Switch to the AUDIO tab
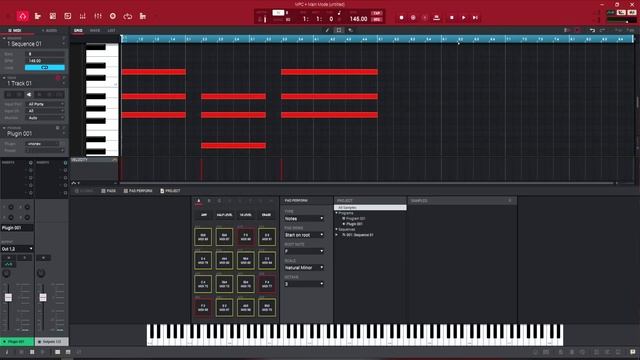 [x=50, y=30]
